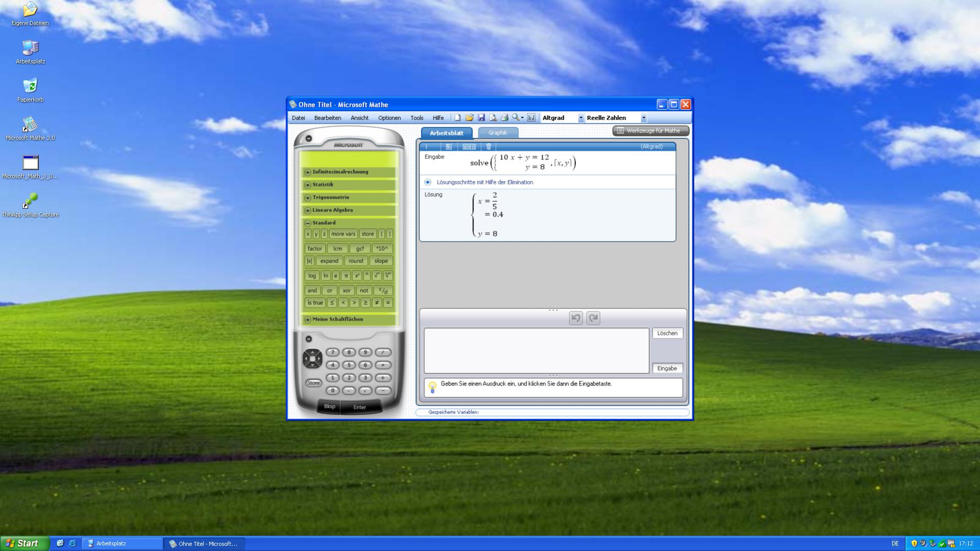Click the redo arrow button

click(x=593, y=318)
